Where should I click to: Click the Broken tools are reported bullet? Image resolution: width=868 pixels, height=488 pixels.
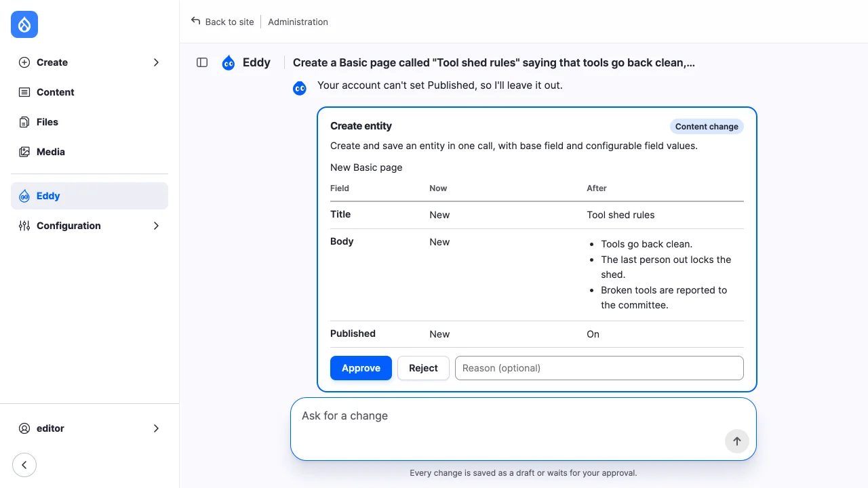664,298
